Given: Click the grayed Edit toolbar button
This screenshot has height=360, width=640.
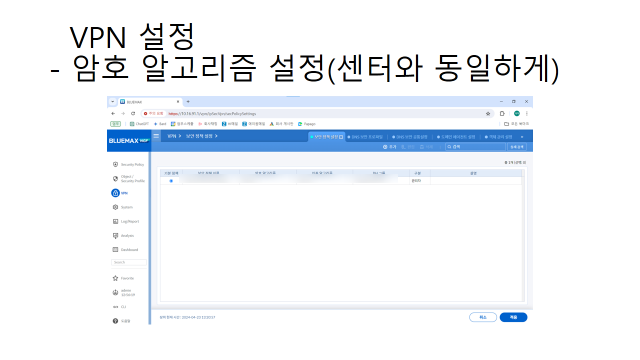Looking at the screenshot, I should (408, 147).
